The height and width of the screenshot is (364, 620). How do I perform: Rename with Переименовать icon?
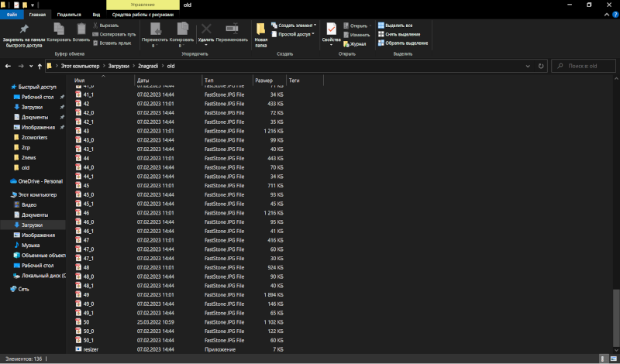coord(232,33)
